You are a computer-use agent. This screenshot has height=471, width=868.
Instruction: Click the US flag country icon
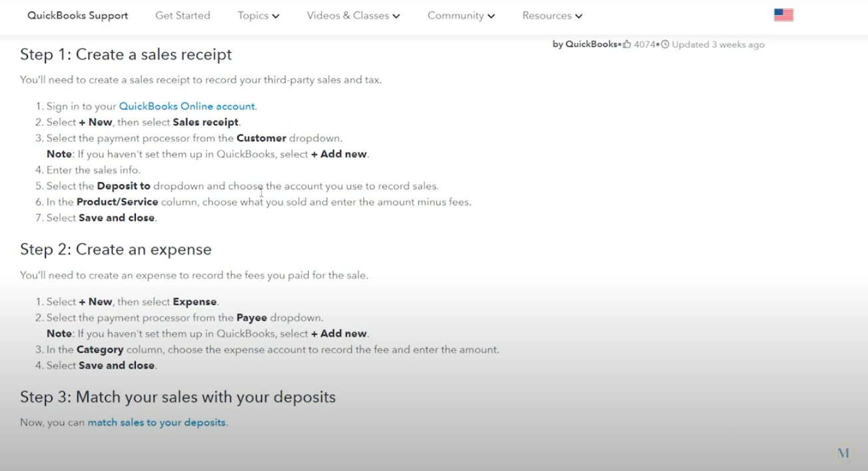point(783,15)
